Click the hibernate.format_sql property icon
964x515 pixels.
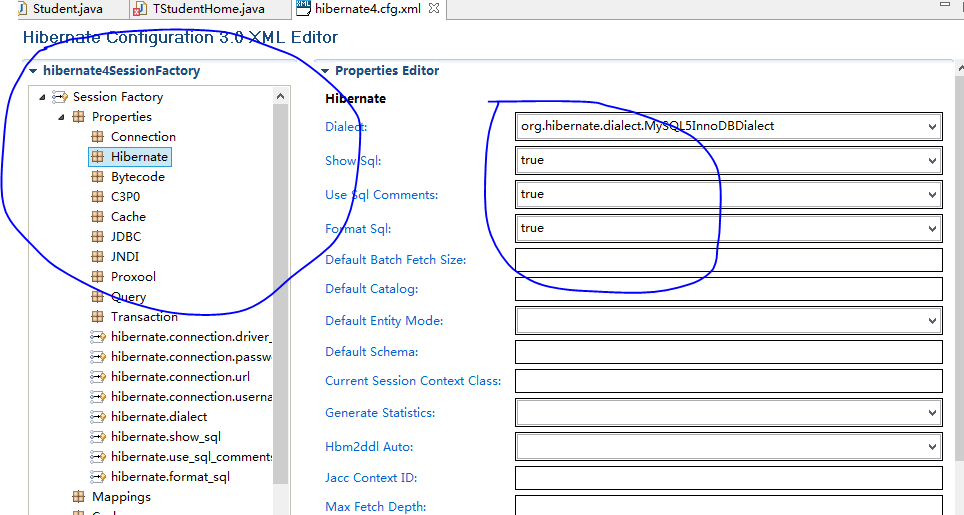point(98,477)
